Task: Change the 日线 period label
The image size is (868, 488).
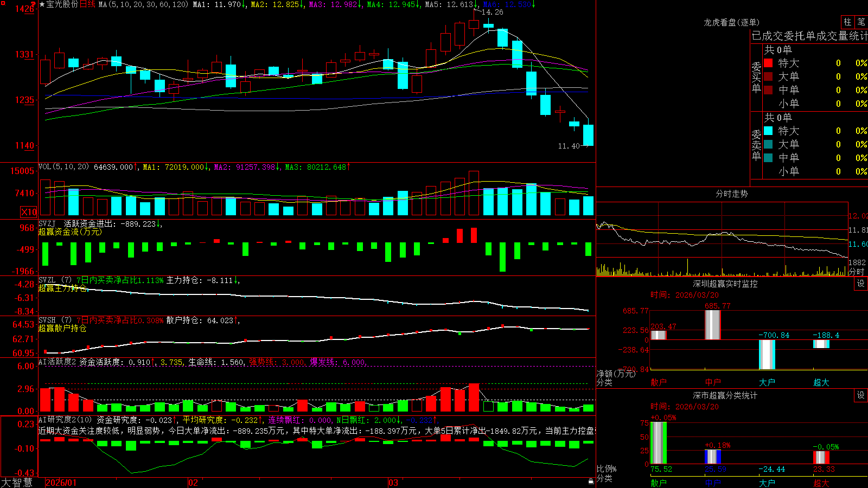Action: pyautogui.click(x=87, y=4)
